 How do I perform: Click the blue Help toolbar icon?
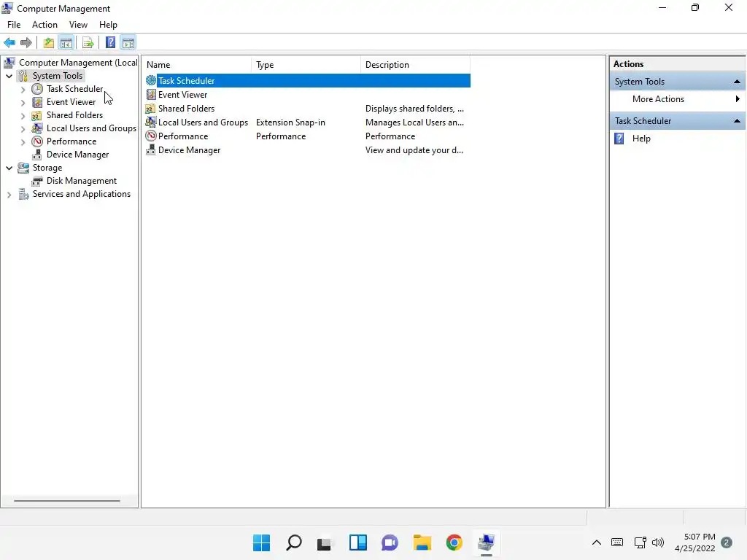click(x=111, y=43)
